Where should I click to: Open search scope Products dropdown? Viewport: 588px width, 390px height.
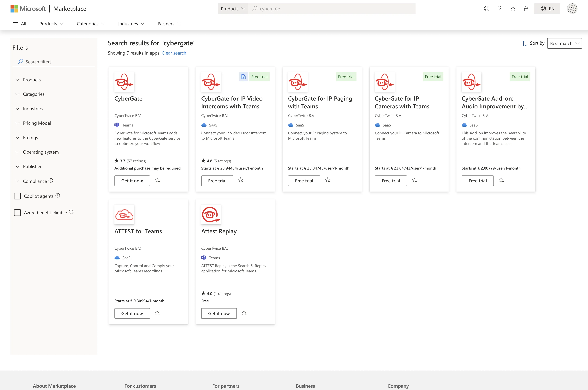pos(233,9)
